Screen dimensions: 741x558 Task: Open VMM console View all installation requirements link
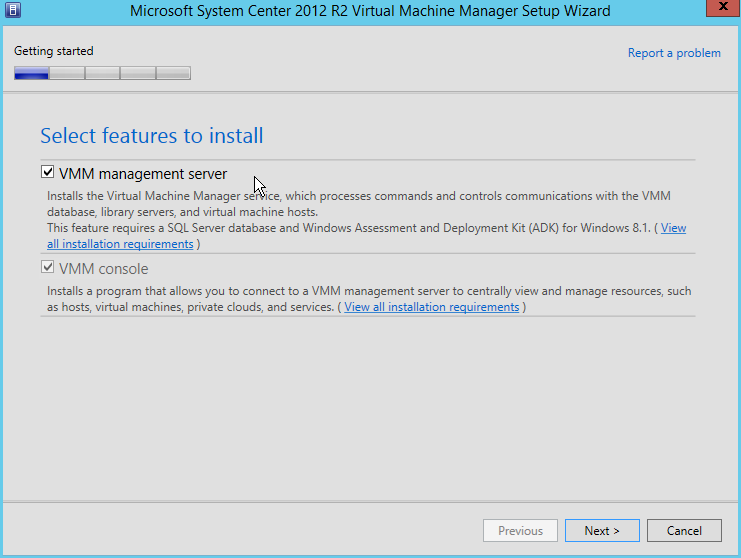click(431, 307)
